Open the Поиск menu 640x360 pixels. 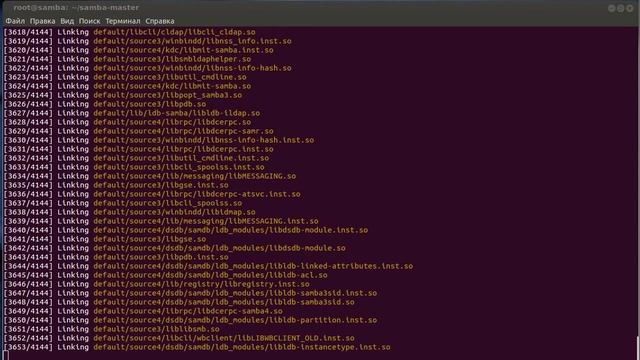click(x=89, y=21)
